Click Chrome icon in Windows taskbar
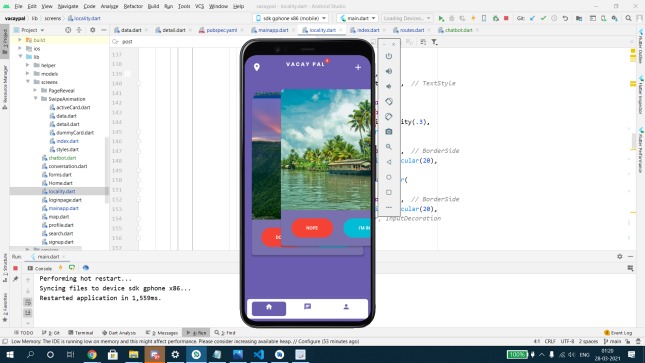The image size is (645, 363). [x=92, y=354]
